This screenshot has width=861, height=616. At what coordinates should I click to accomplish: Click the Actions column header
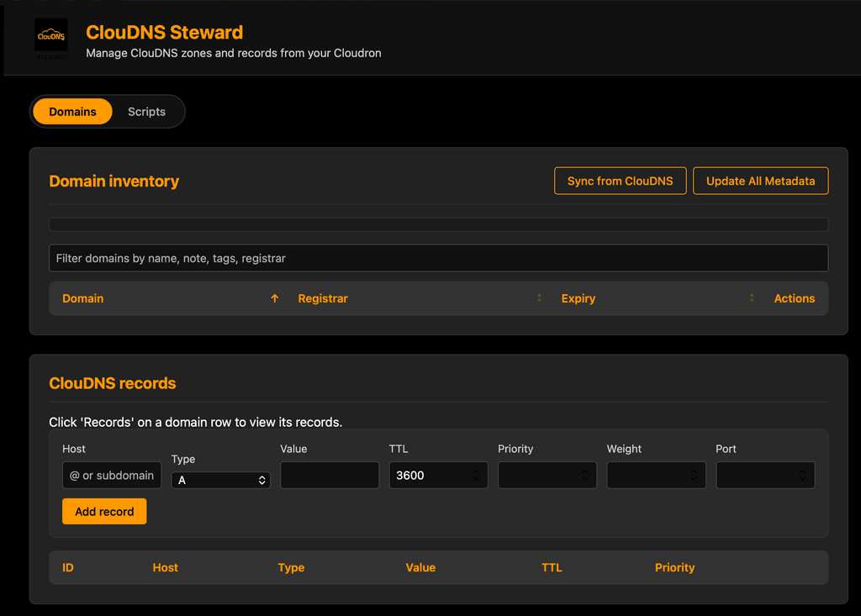tap(794, 298)
